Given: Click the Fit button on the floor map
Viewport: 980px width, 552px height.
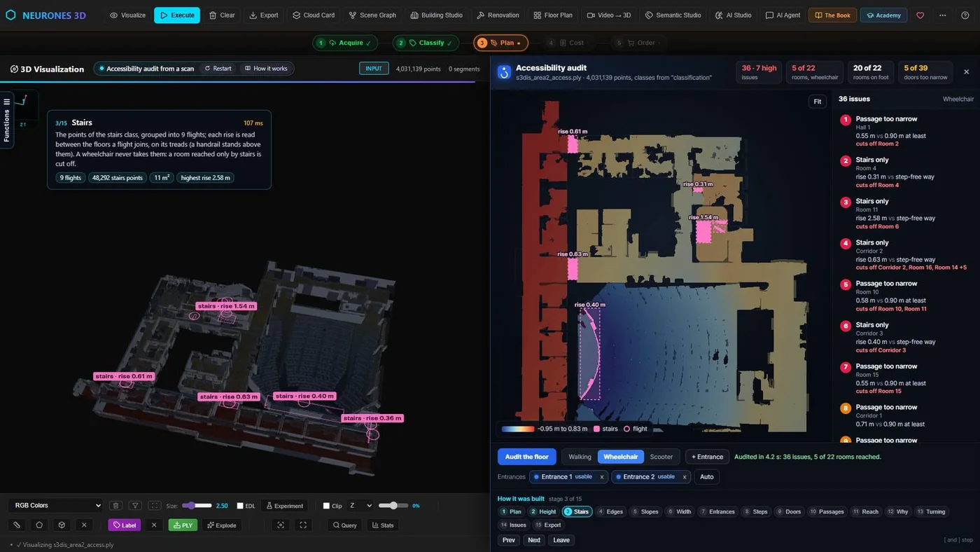Looking at the screenshot, I should tap(817, 102).
